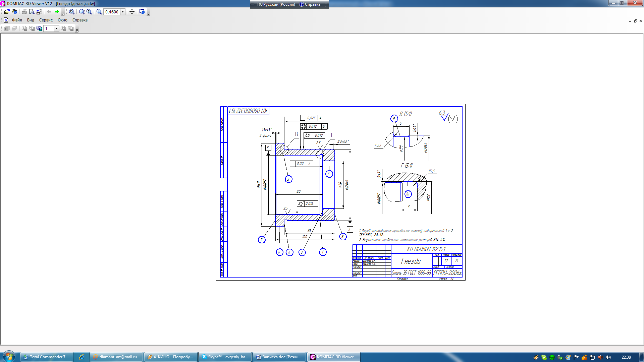This screenshot has width=644, height=362.
Task: Click the Print icon
Action: click(x=24, y=12)
